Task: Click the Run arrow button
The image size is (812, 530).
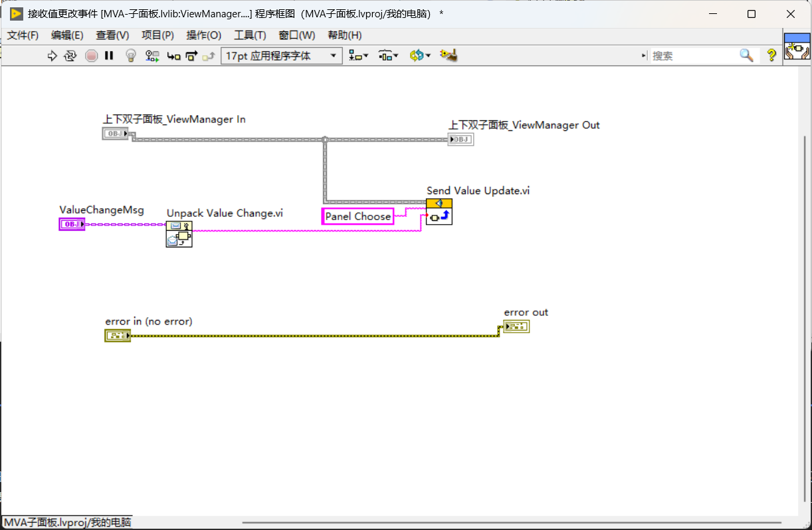Action: pyautogui.click(x=52, y=56)
